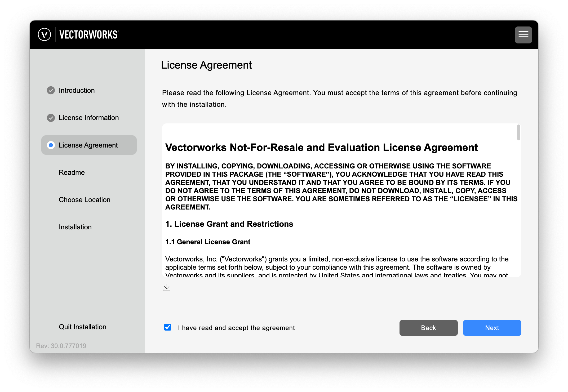The height and width of the screenshot is (392, 568).
Task: Click the License Information checkmark icon
Action: click(51, 118)
